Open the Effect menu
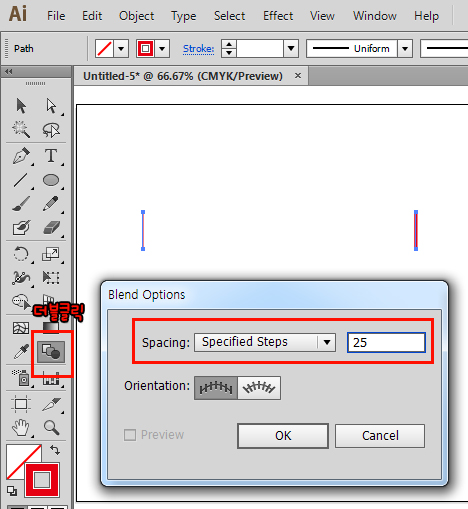The height and width of the screenshot is (509, 468). coord(278,16)
